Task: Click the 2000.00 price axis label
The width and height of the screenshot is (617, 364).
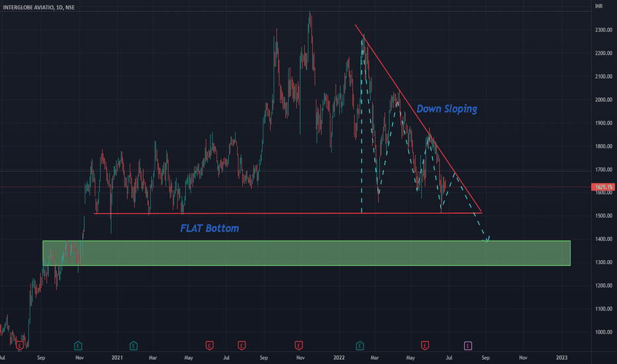Action: click(x=604, y=99)
